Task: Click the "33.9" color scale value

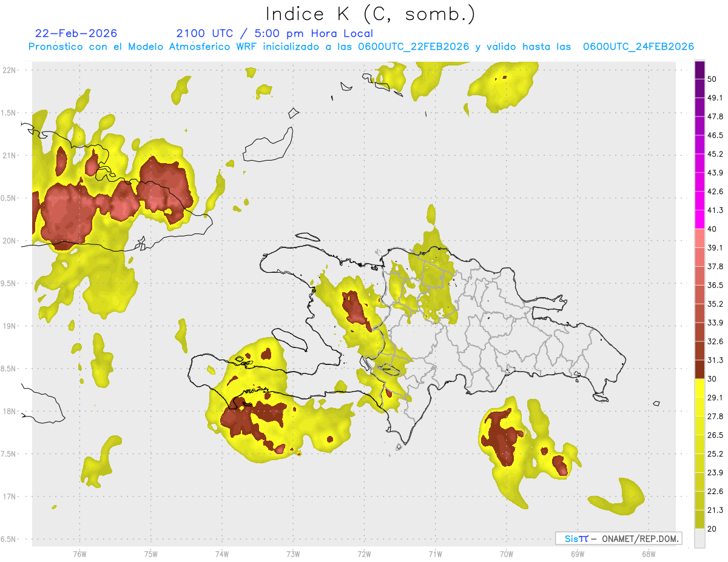Action: (x=715, y=323)
